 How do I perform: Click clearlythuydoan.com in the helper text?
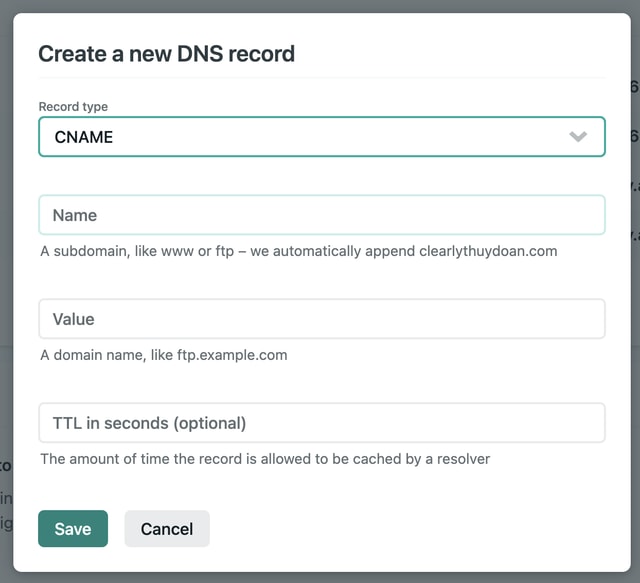(x=488, y=251)
